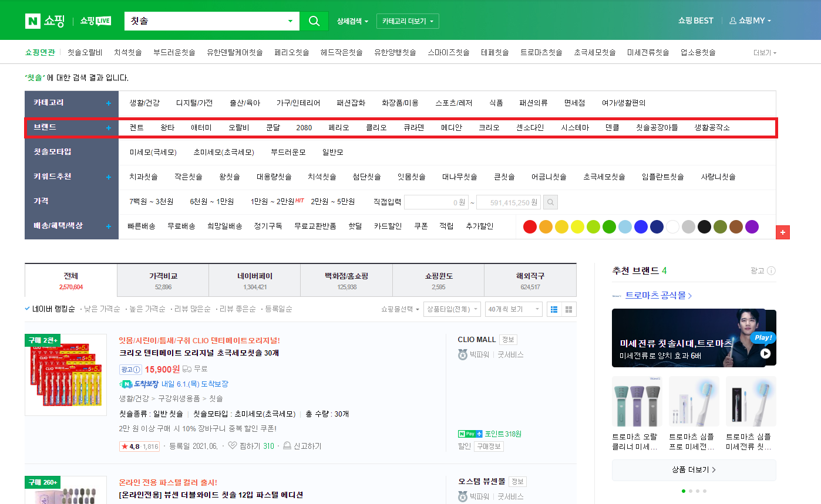Switch to list view icon
This screenshot has width=821, height=504.
tap(554, 309)
